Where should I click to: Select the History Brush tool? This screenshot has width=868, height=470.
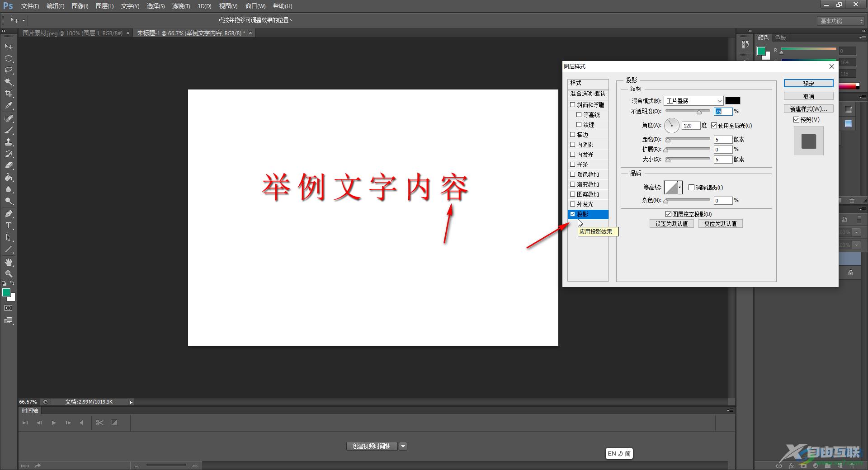click(9, 154)
